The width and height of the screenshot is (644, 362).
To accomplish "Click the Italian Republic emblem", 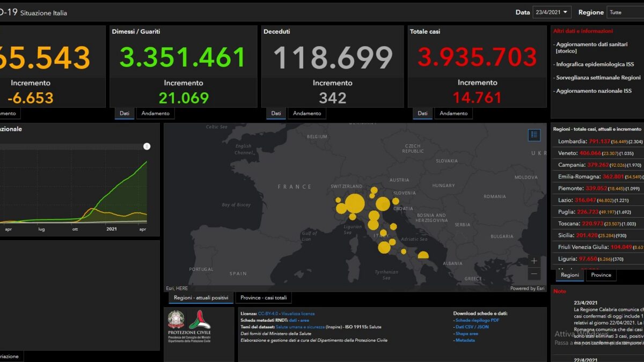I will (176, 320).
